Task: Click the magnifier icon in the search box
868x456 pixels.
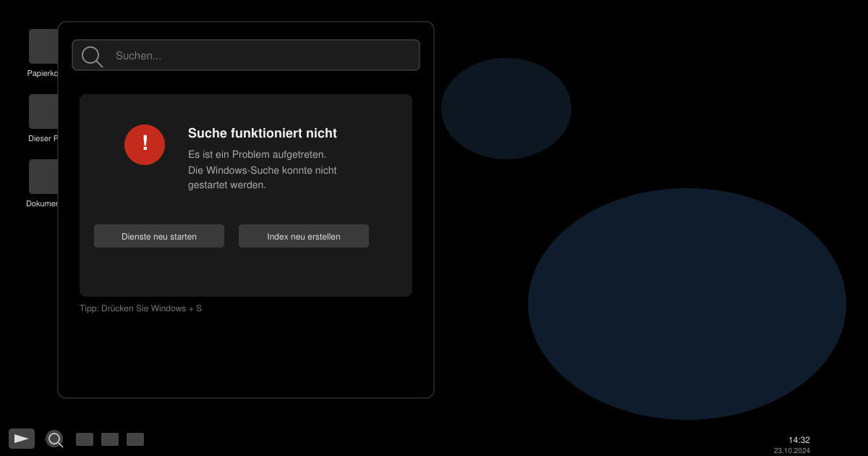Action: click(92, 56)
